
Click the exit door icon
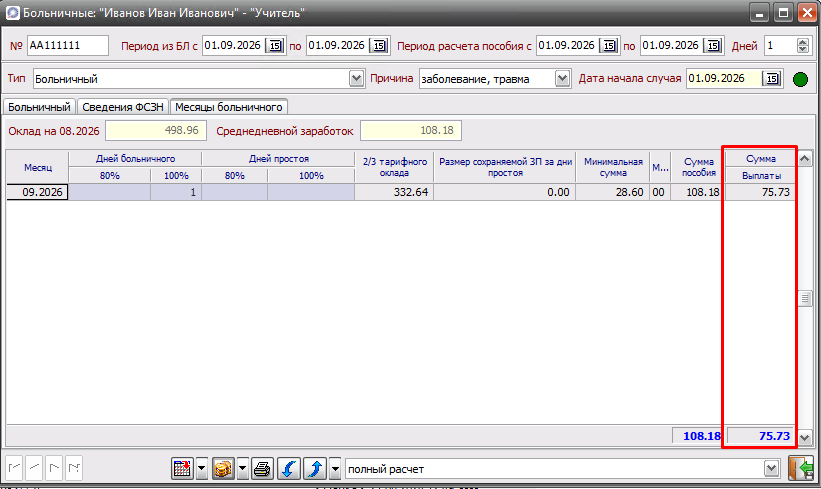point(801,468)
